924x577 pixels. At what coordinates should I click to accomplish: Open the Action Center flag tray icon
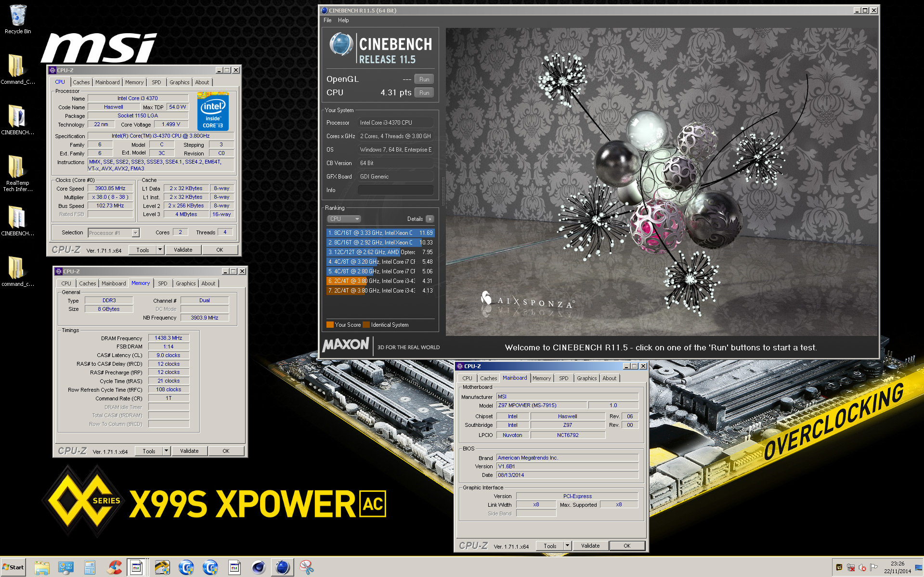[x=874, y=567]
